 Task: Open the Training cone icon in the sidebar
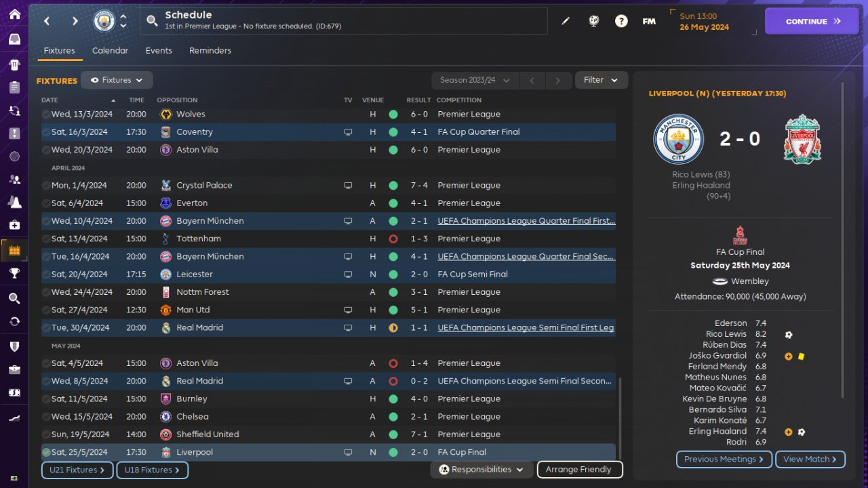click(x=14, y=202)
